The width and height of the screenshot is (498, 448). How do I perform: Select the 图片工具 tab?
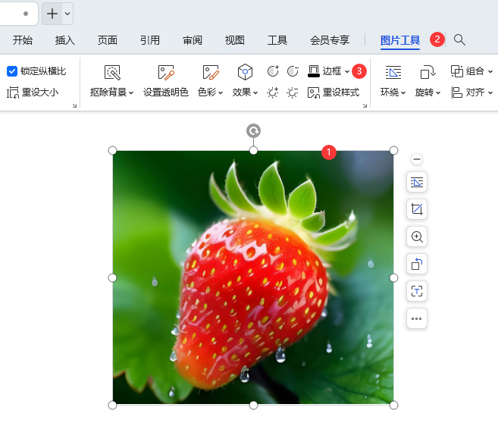pos(400,40)
